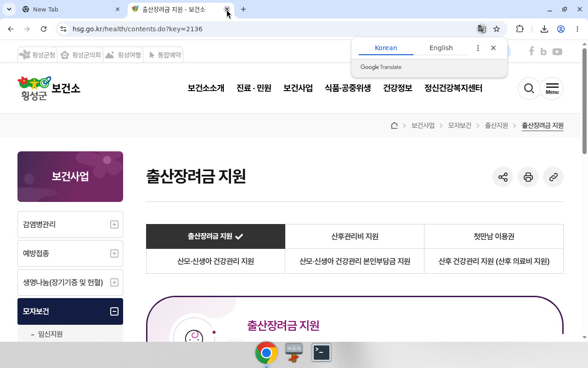Select the Korean tab in Translate popup

click(386, 48)
